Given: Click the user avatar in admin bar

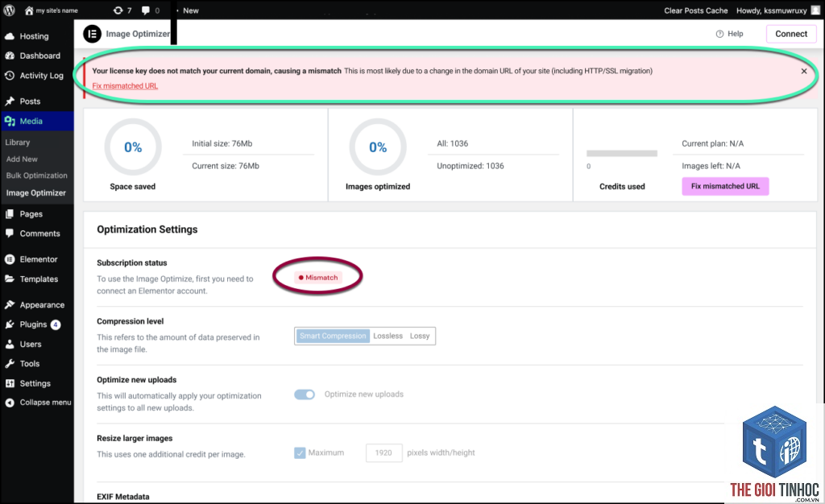Looking at the screenshot, I should coord(815,10).
